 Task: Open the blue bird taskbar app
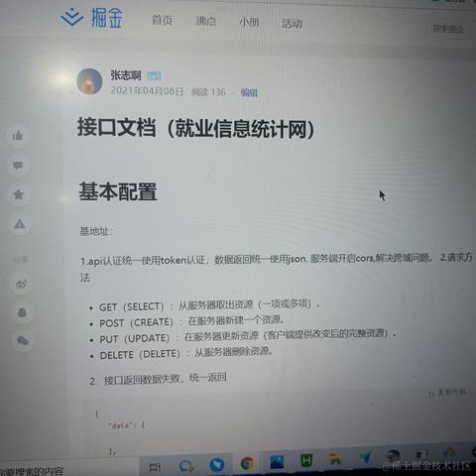(x=217, y=464)
